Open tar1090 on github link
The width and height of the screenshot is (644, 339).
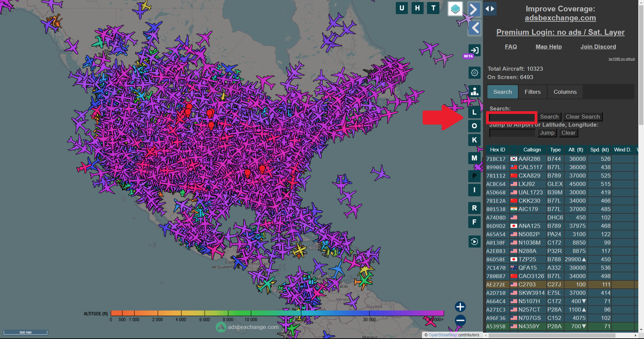[622, 59]
